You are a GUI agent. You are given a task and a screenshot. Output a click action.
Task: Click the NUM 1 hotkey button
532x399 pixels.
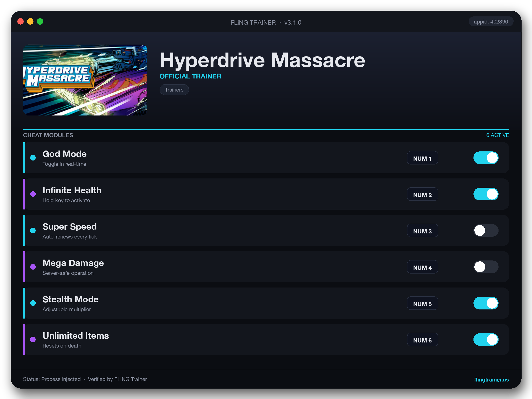[422, 158]
